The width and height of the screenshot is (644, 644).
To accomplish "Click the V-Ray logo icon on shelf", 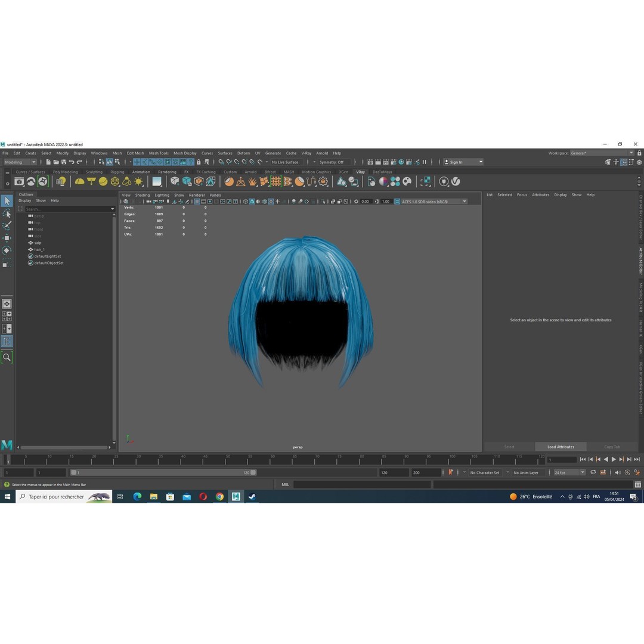I will pos(456,181).
